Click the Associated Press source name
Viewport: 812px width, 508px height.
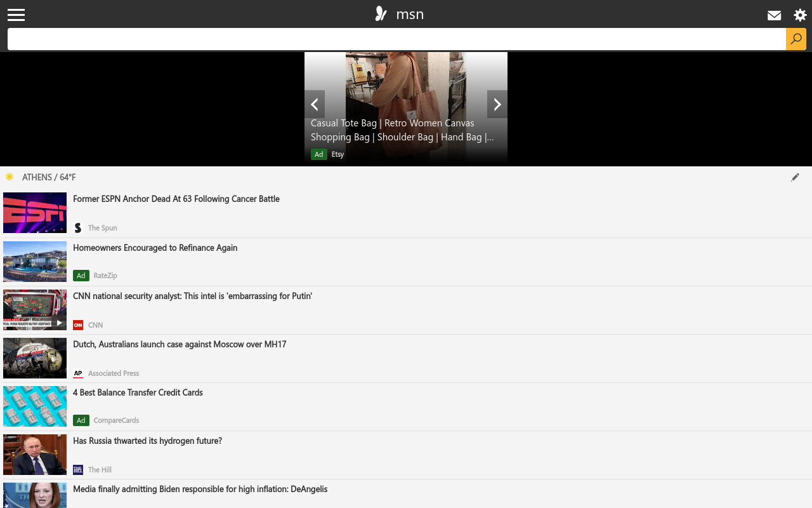[x=114, y=373]
